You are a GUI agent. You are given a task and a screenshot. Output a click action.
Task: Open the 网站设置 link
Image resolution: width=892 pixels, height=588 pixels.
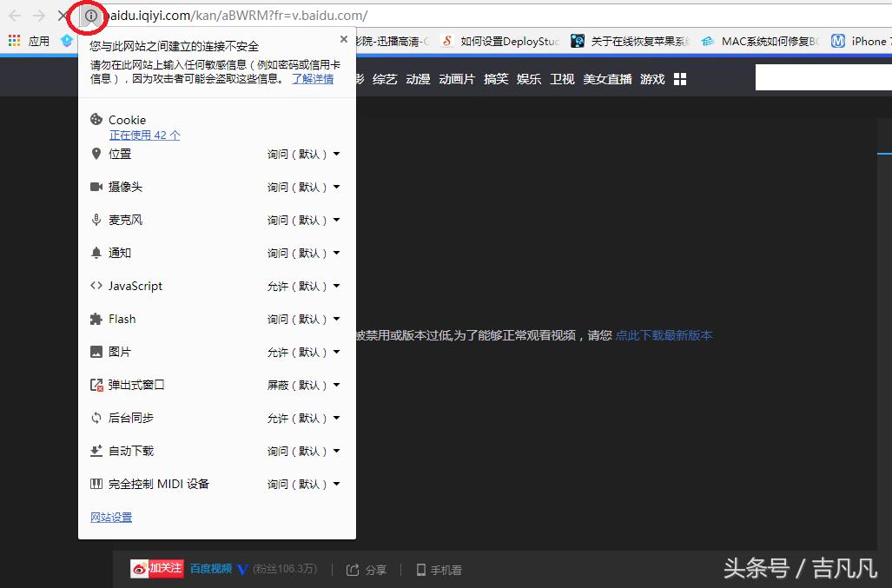coord(110,517)
